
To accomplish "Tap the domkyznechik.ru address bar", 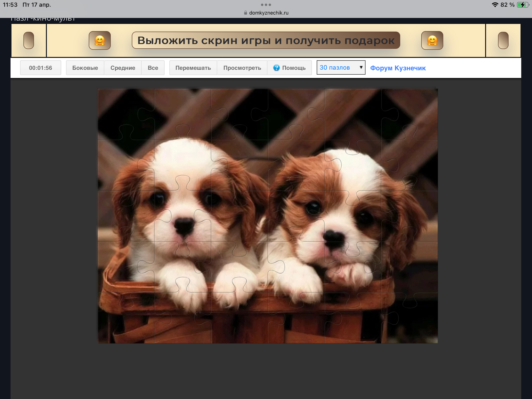I will [268, 13].
